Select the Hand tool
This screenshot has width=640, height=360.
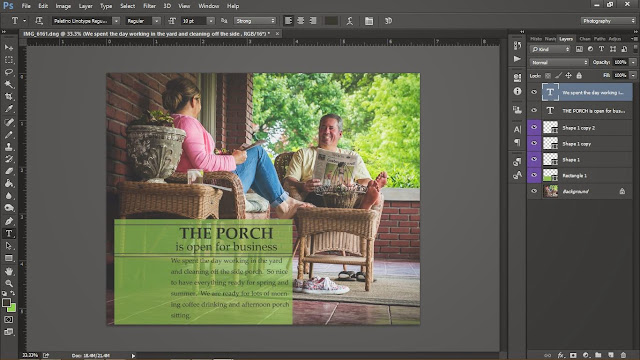point(9,271)
